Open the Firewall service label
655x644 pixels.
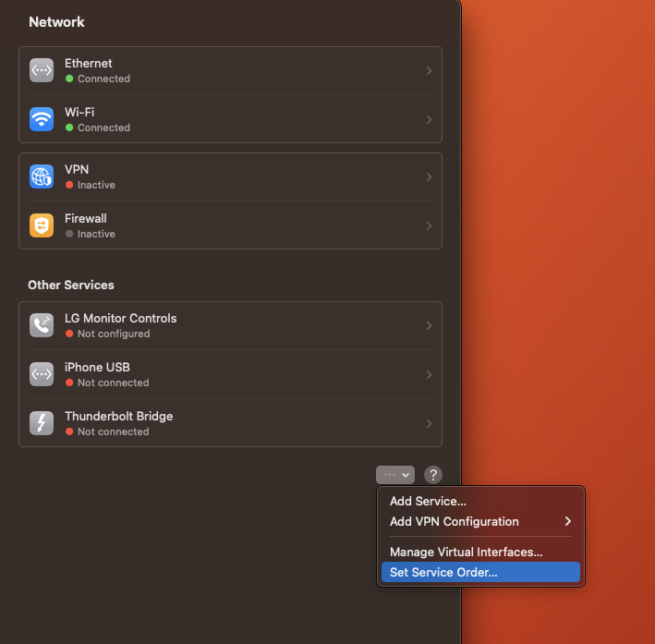coord(86,218)
